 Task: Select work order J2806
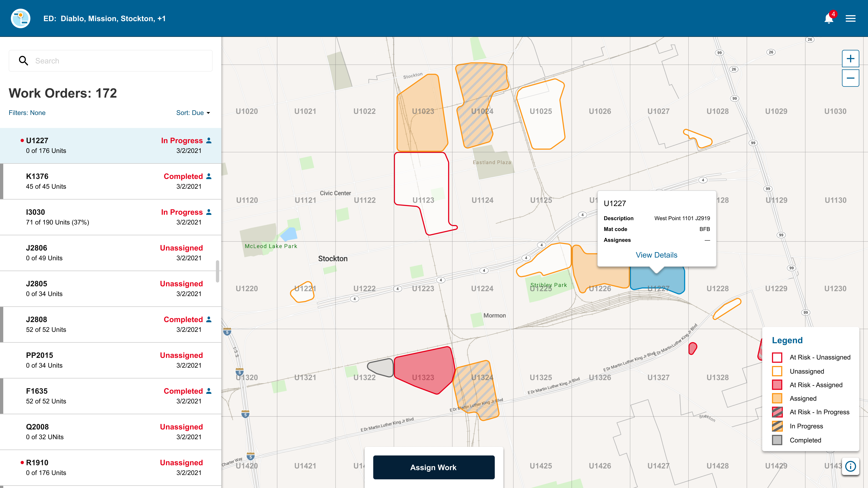click(x=110, y=253)
